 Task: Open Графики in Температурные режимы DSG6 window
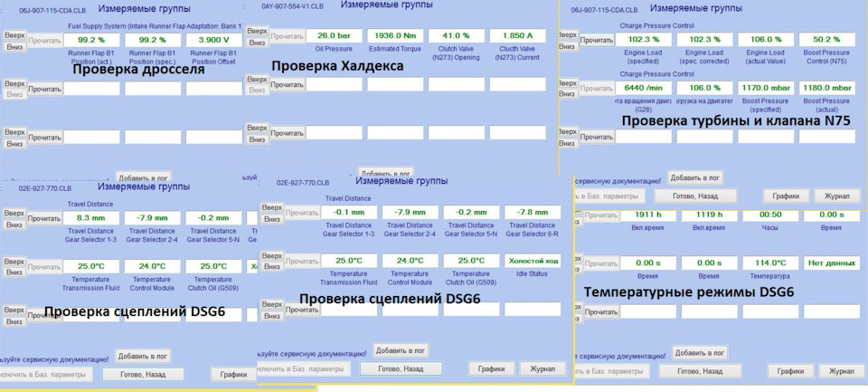pos(790,371)
